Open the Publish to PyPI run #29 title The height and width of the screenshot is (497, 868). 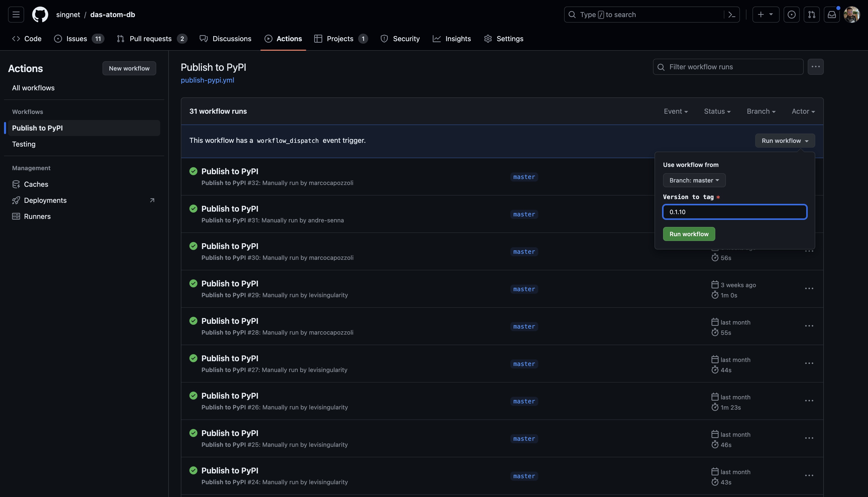click(x=230, y=284)
